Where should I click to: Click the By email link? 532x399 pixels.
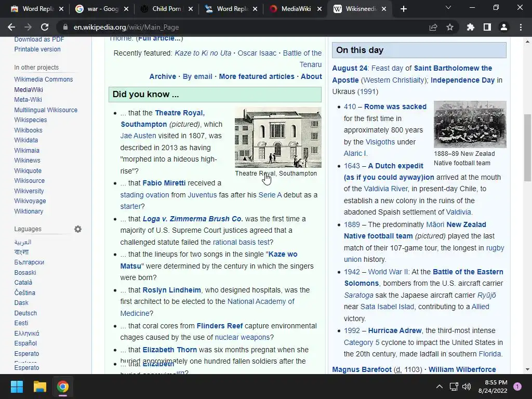tap(197, 77)
